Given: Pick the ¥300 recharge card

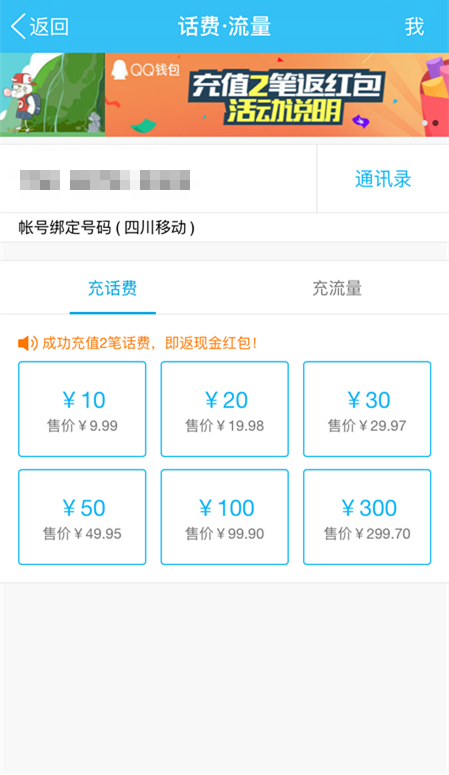Looking at the screenshot, I should pos(367,517).
